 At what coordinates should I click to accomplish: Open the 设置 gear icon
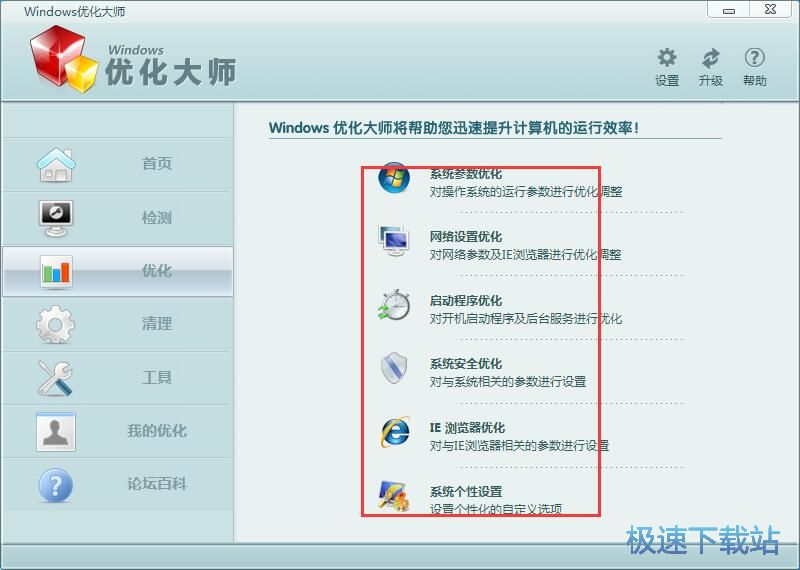tap(667, 58)
